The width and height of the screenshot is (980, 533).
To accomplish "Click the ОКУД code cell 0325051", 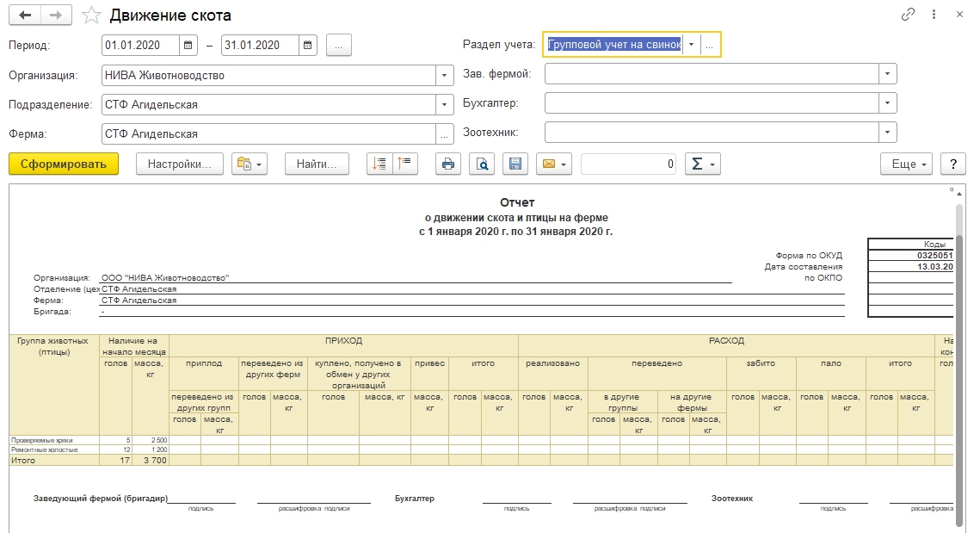I will click(x=910, y=255).
